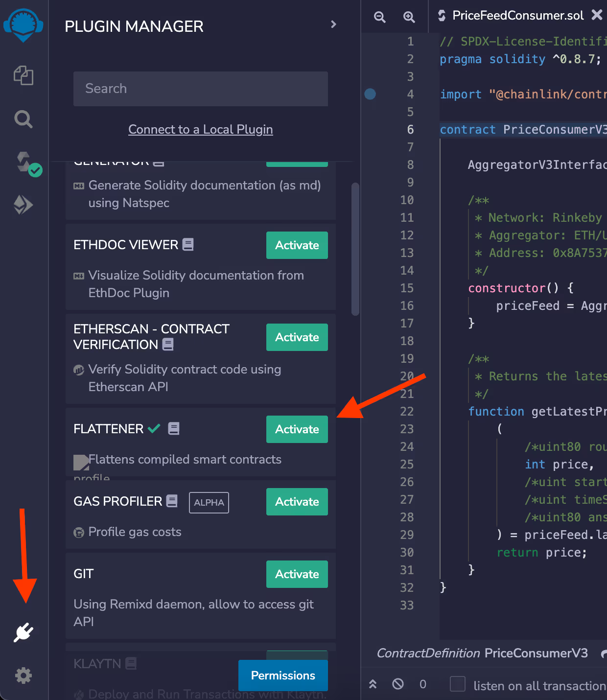
Task: Activate the Flattener plugin
Action: click(x=297, y=429)
